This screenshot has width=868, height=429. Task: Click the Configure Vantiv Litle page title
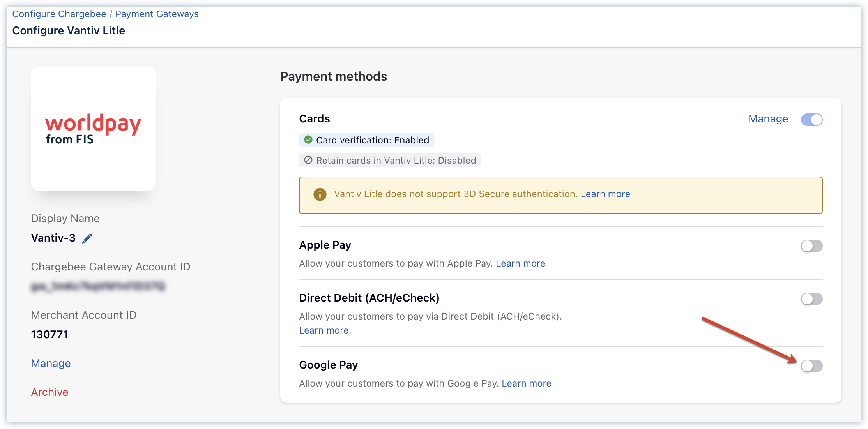(69, 31)
